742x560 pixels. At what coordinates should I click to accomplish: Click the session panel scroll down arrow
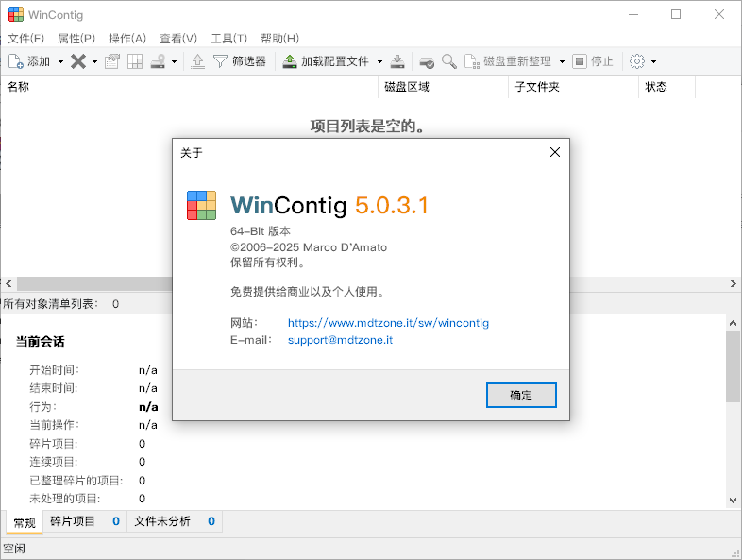(x=733, y=501)
